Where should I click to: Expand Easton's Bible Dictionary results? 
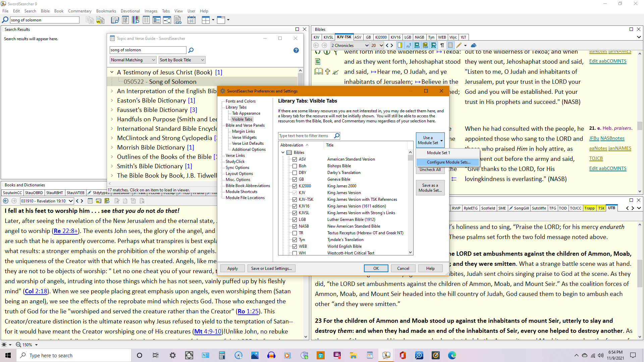coord(112,101)
